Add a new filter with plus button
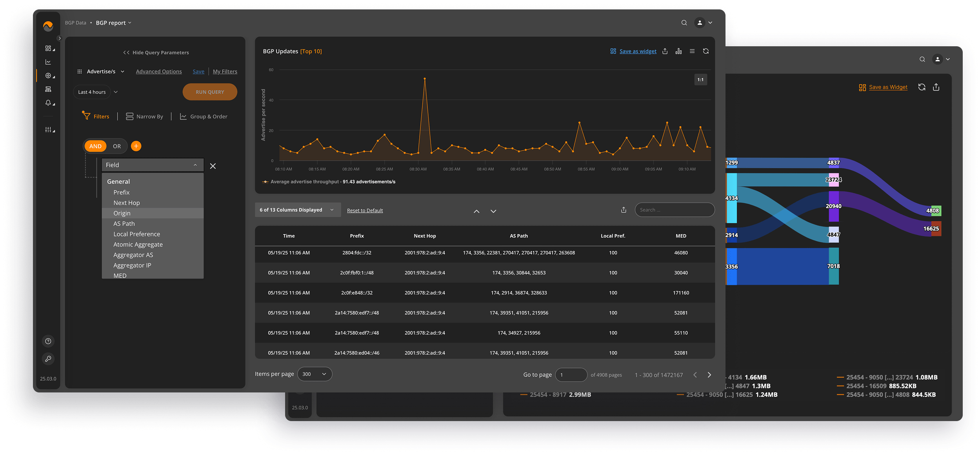The width and height of the screenshot is (980, 454). tap(136, 146)
